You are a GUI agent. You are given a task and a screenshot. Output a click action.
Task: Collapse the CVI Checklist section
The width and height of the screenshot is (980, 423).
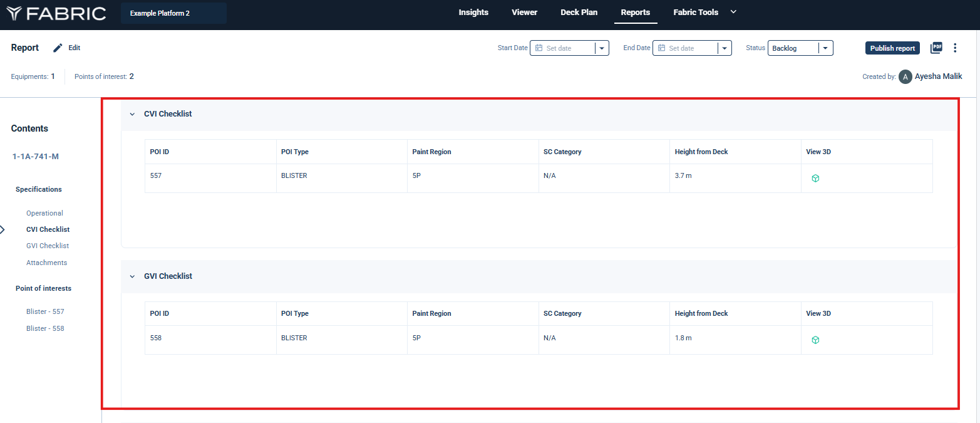pyautogui.click(x=132, y=114)
